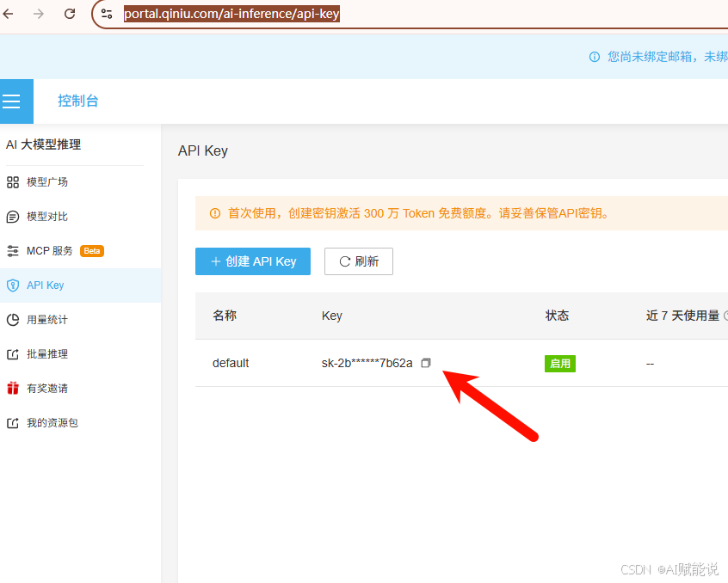Focus the address bar URL portal.qiniu.com
Screen dimensions: 728x583
click(x=231, y=14)
